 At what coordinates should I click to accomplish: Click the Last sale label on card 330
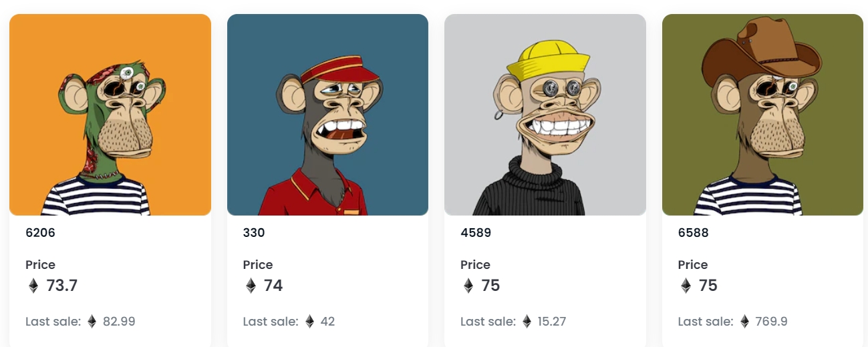[271, 322]
